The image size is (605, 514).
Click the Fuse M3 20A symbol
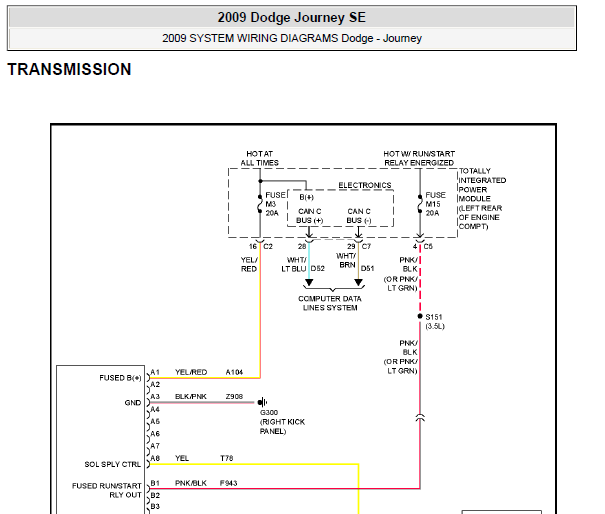[260, 204]
